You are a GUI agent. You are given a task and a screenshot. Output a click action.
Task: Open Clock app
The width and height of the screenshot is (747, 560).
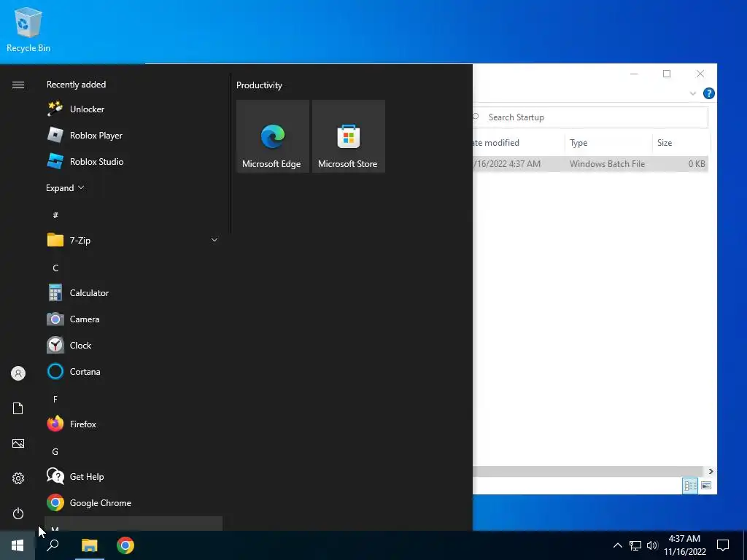[133, 345]
